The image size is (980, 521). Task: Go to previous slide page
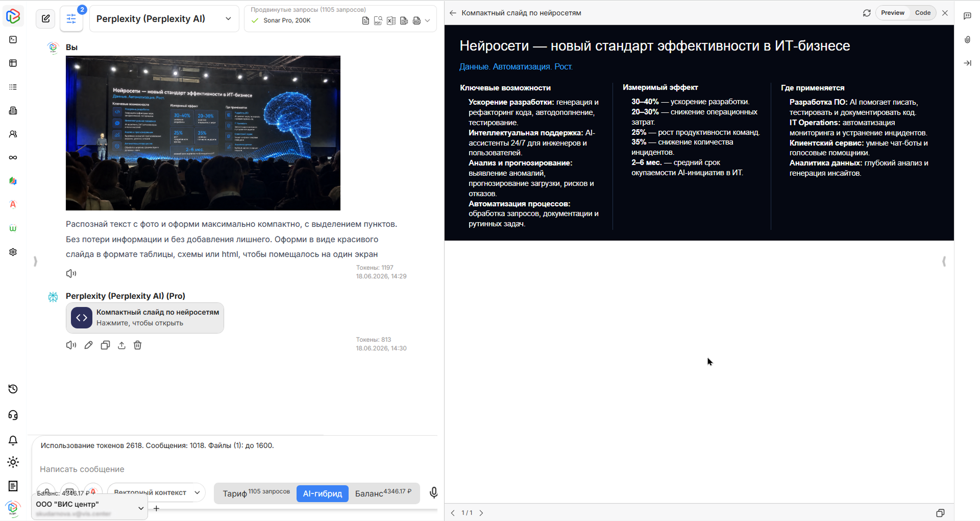pyautogui.click(x=453, y=513)
